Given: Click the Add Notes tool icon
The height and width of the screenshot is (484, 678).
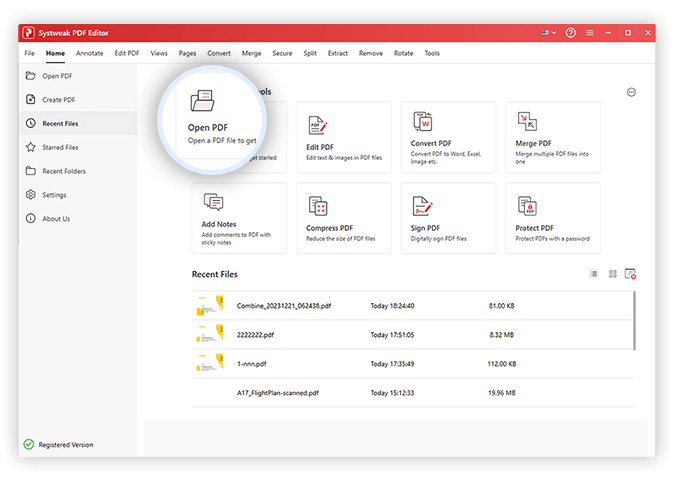Looking at the screenshot, I should click(x=213, y=202).
